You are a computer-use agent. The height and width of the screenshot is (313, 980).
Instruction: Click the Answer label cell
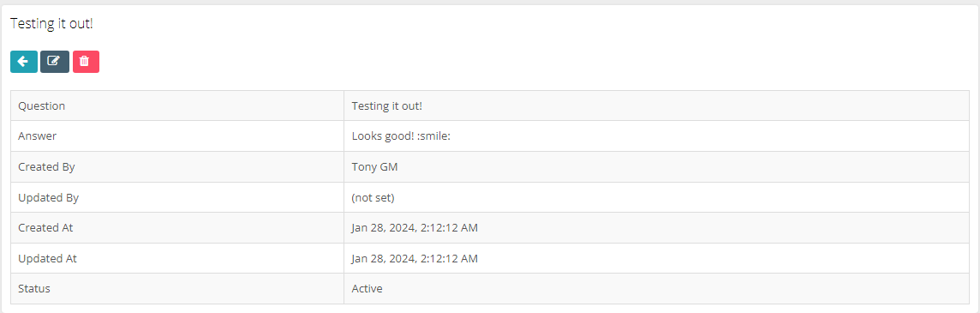(x=176, y=135)
